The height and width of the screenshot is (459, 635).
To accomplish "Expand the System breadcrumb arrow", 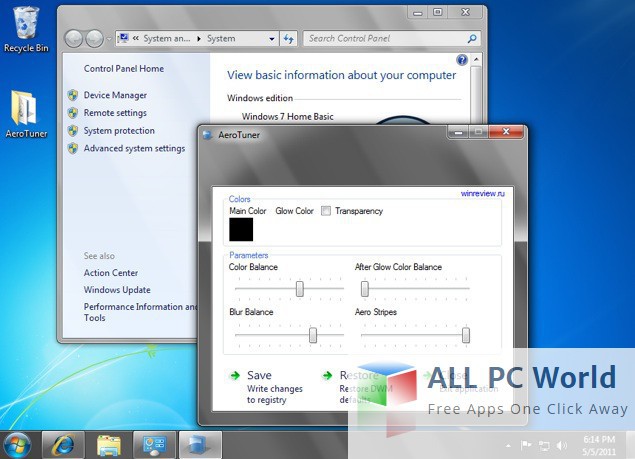I will point(199,39).
